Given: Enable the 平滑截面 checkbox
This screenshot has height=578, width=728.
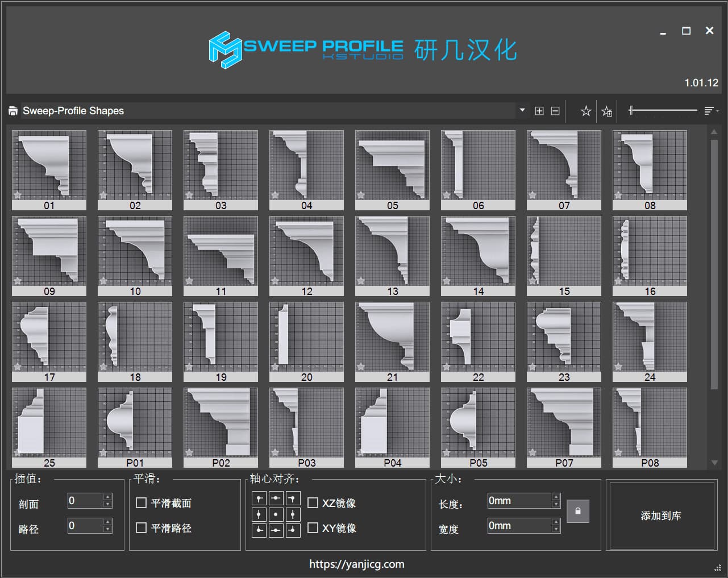Looking at the screenshot, I should 142,503.
